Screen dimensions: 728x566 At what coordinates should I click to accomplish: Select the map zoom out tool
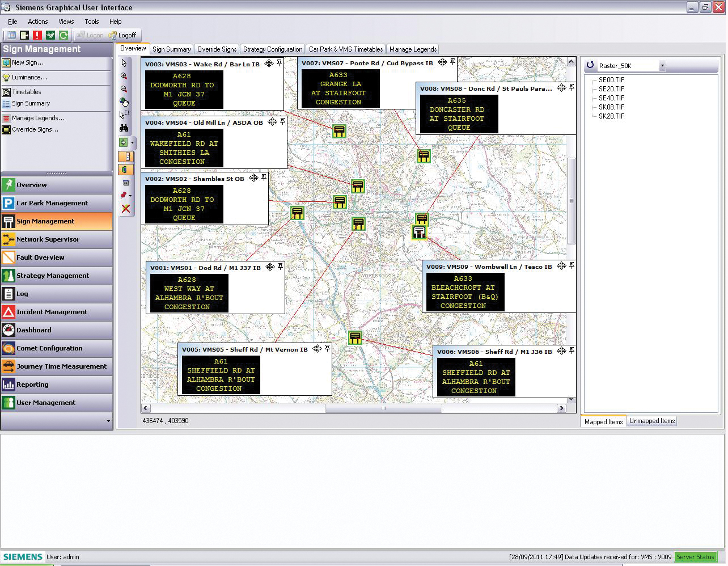[x=124, y=89]
